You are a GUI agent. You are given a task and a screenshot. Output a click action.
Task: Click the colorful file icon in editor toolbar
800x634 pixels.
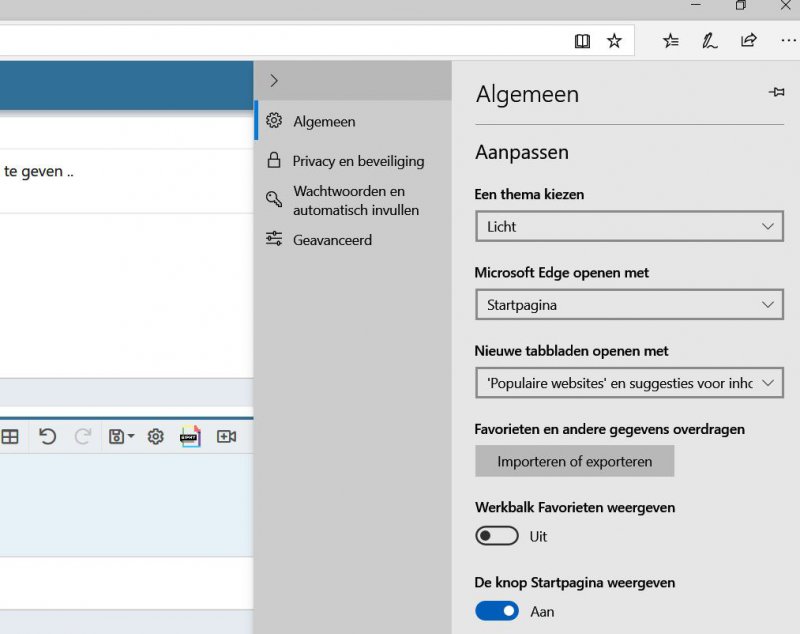(x=190, y=437)
